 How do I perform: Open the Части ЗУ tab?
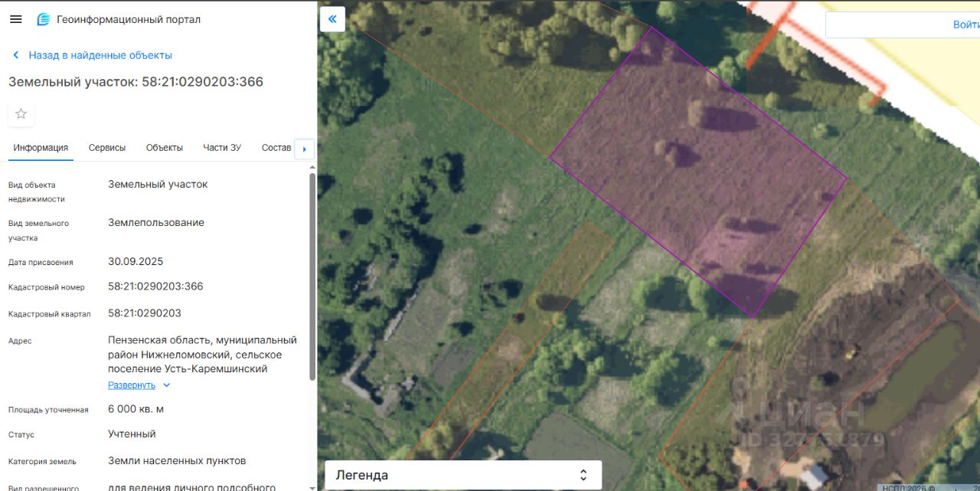coord(222,148)
